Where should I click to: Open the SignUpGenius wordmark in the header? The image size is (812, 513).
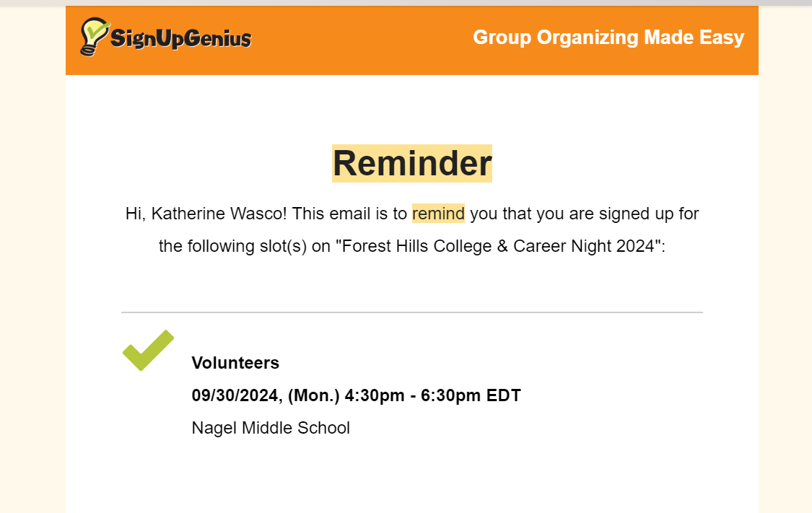click(180, 38)
